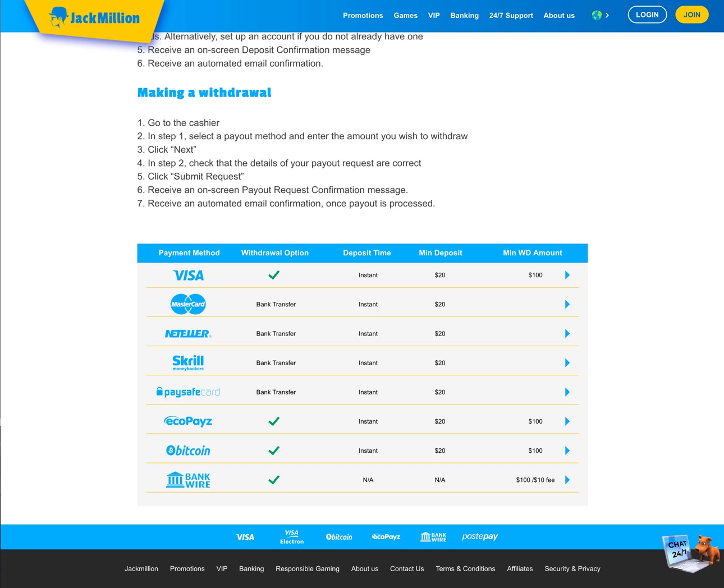This screenshot has height=588, width=724.
Task: Expand the bitcoin row arrow
Action: (x=567, y=451)
